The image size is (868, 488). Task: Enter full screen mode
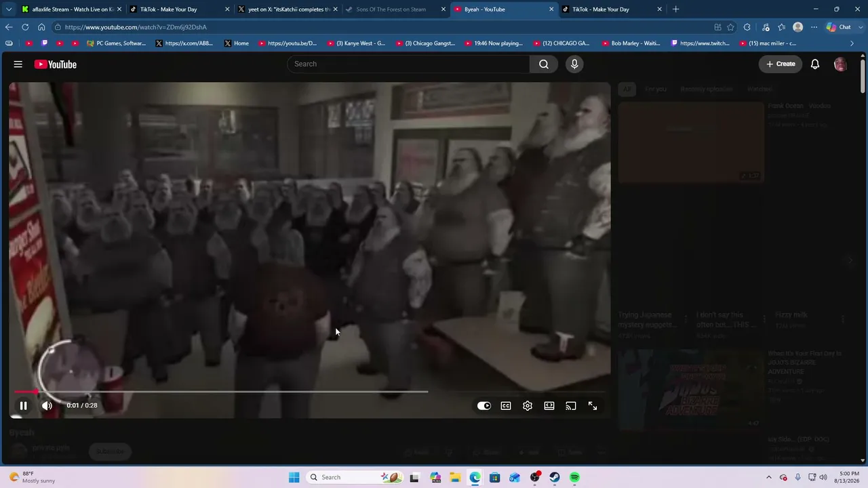point(593,405)
